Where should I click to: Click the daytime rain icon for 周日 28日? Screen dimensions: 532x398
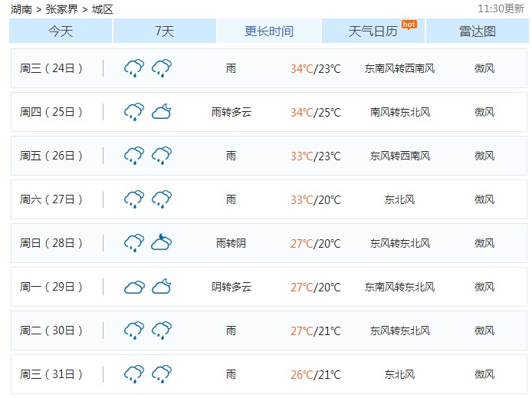pos(134,243)
